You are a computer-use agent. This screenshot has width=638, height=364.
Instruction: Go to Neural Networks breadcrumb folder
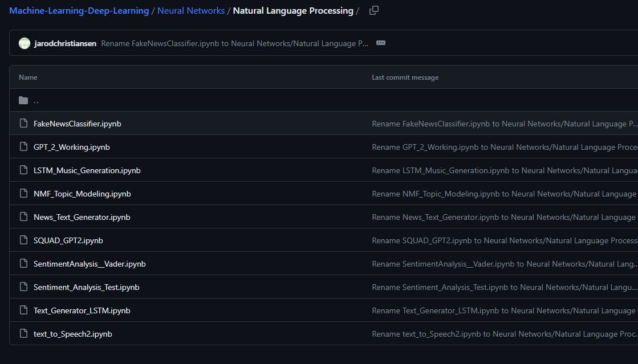[x=191, y=11]
